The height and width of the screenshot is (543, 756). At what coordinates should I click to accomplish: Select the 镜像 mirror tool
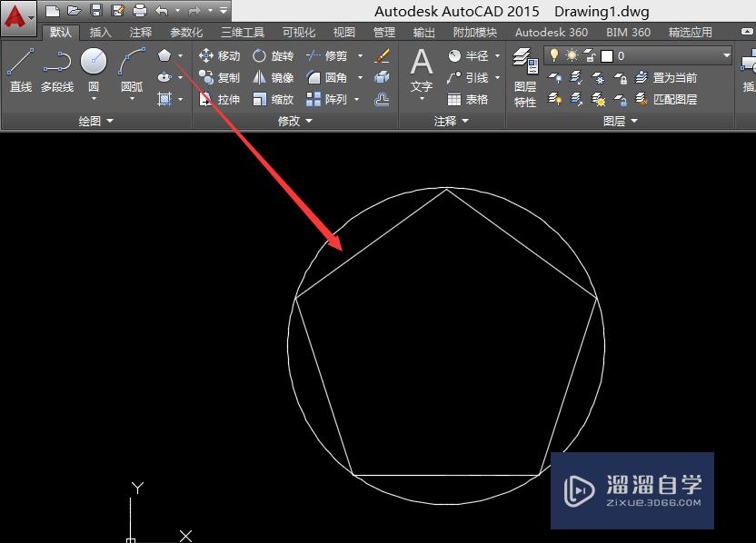coord(273,77)
